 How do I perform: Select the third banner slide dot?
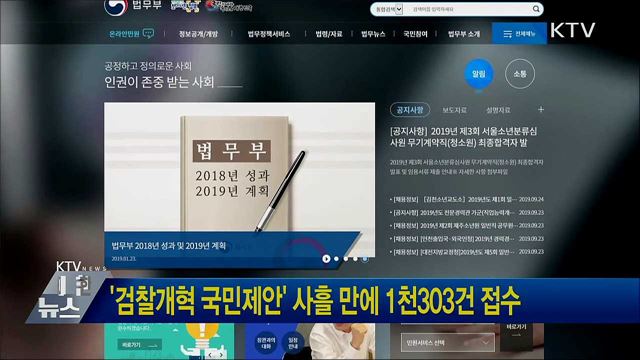(x=356, y=259)
